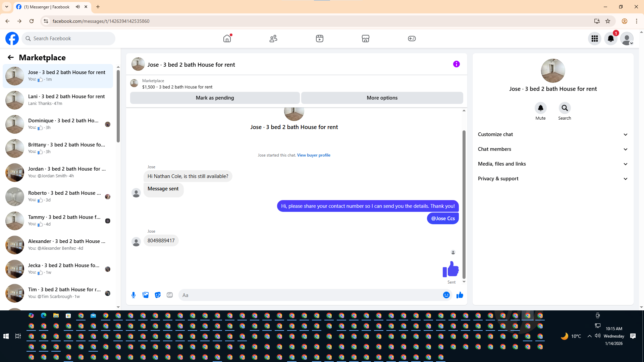Open View buyer profile link
The height and width of the screenshot is (362, 644).
click(x=314, y=155)
